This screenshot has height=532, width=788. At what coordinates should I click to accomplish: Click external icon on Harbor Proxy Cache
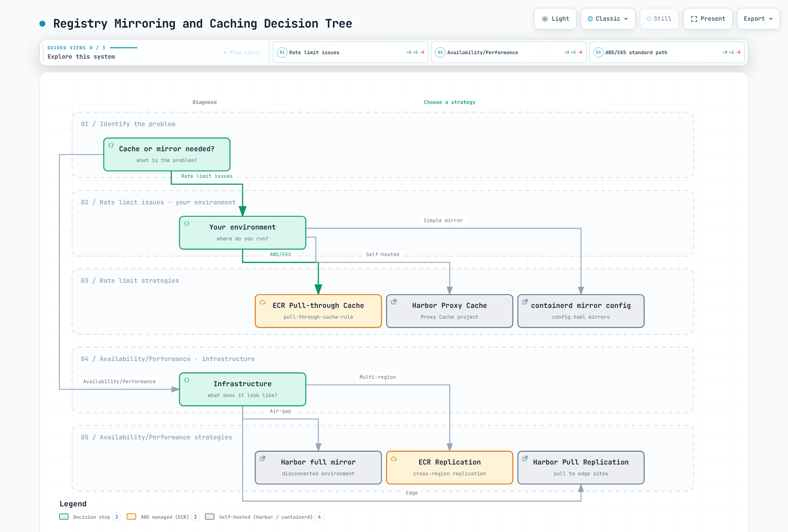(394, 302)
